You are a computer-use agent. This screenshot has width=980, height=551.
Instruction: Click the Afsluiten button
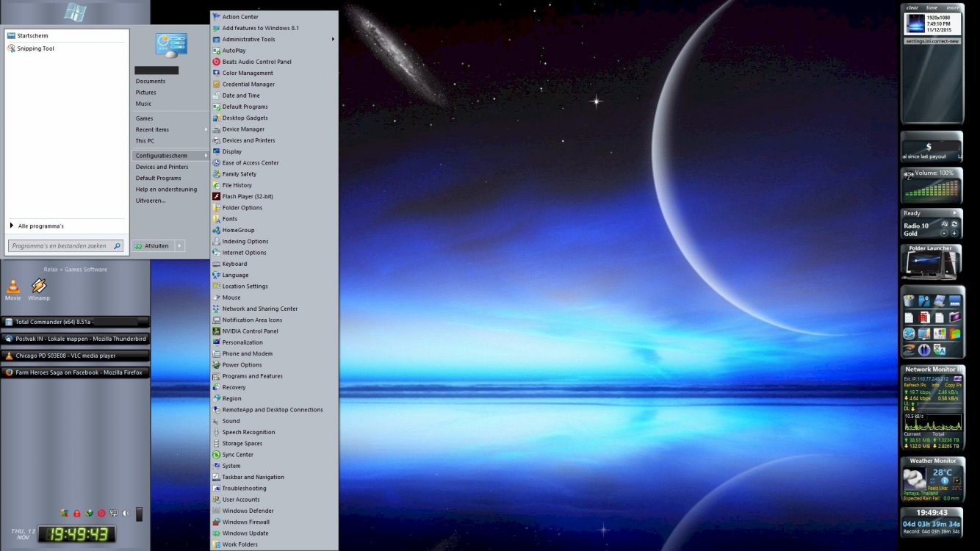(x=154, y=246)
